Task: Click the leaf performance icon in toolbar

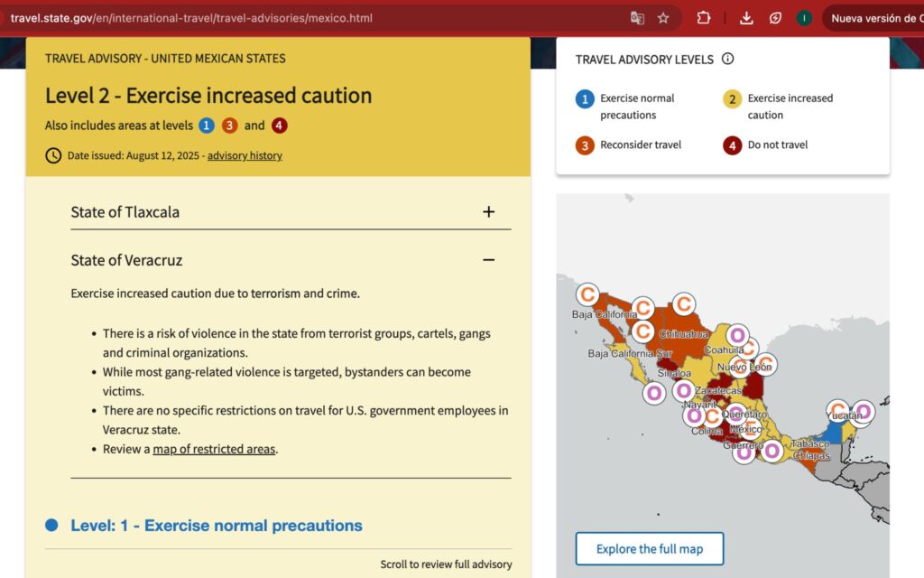Action: tap(775, 18)
